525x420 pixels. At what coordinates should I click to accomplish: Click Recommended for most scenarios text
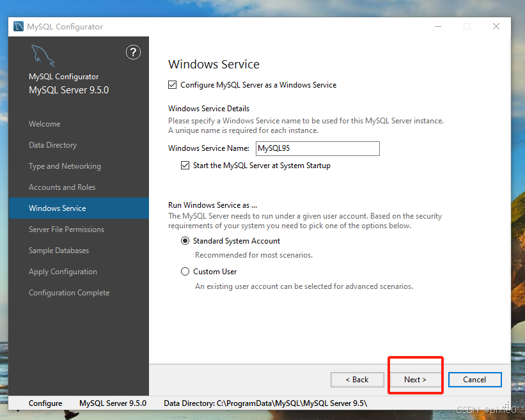pos(254,255)
